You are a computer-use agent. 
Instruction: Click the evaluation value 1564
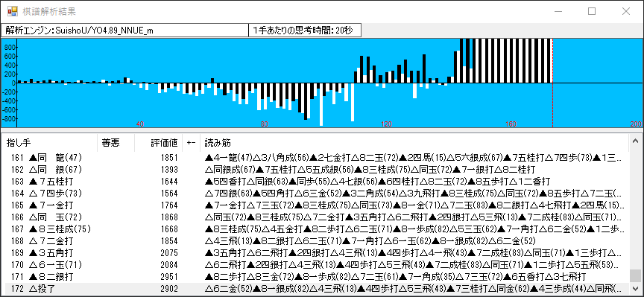170,194
